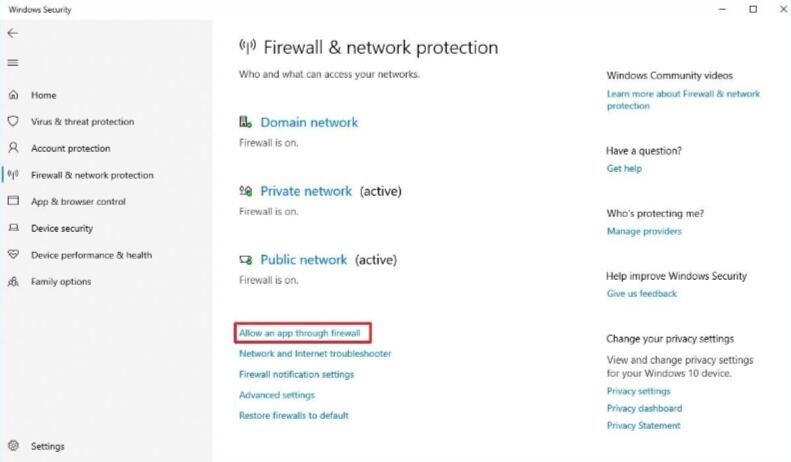The image size is (791, 462).
Task: Click the back arrow icon
Action: click(13, 33)
